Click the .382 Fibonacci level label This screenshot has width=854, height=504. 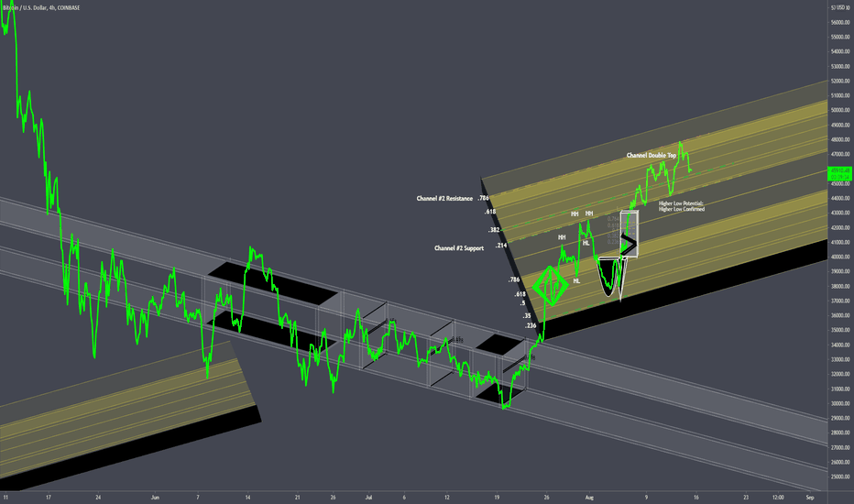point(494,230)
